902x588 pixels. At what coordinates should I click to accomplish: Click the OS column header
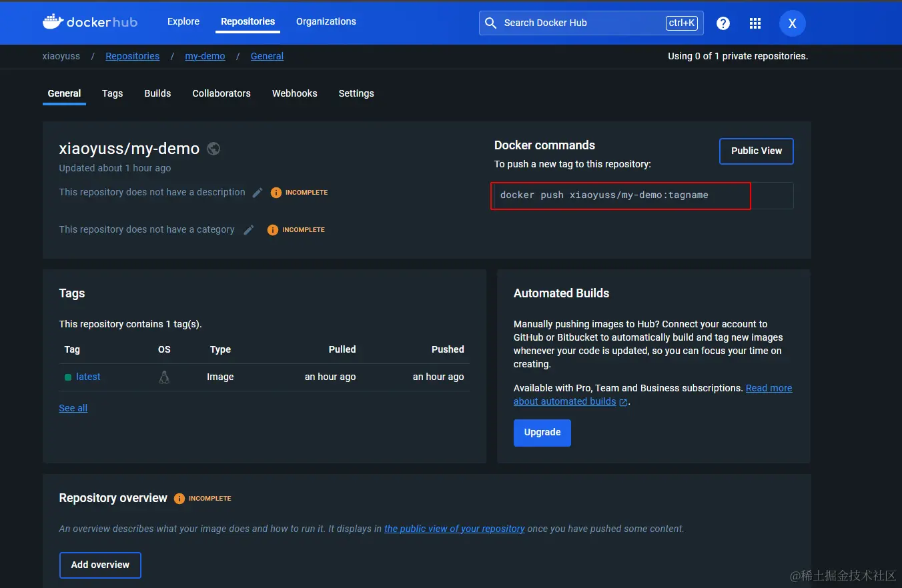coord(164,350)
